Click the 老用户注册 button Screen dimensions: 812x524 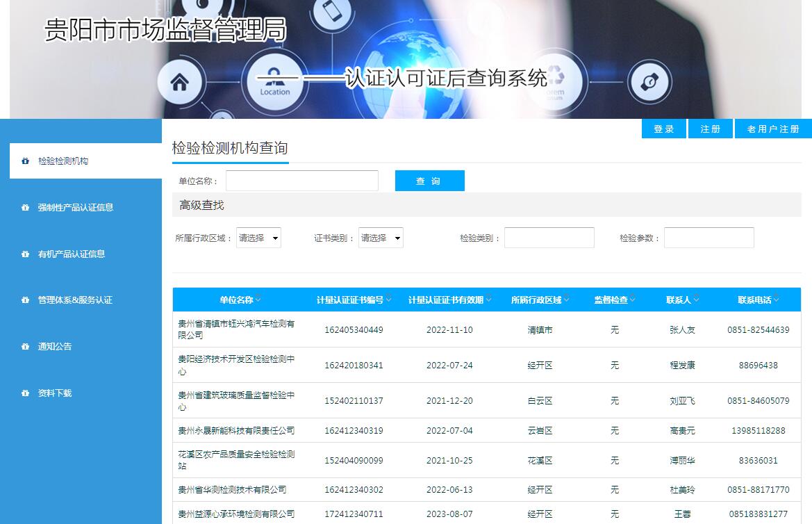point(772,129)
